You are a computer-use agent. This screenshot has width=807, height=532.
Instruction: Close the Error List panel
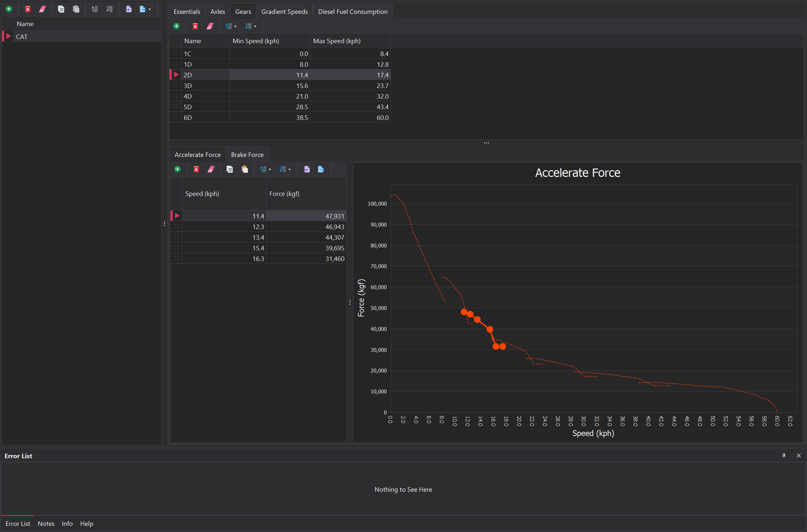[x=799, y=456]
